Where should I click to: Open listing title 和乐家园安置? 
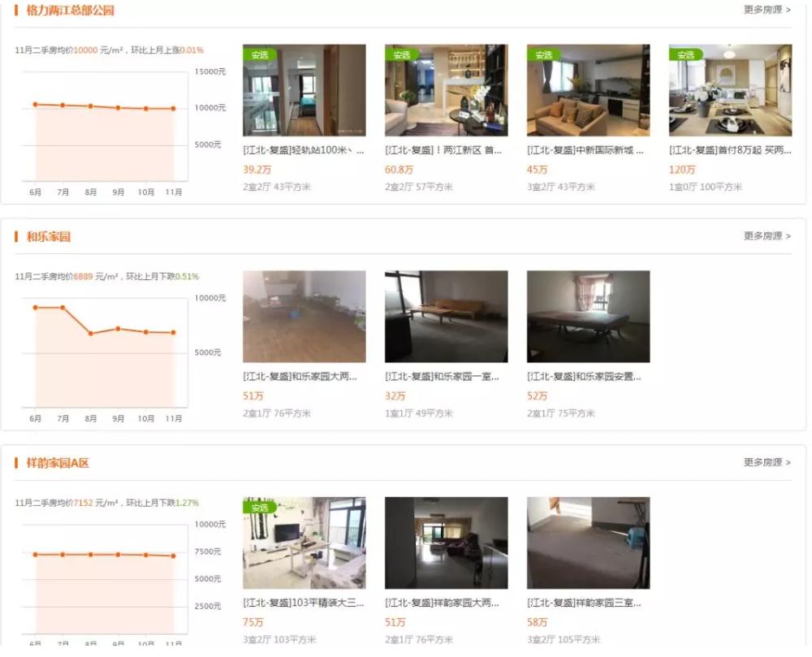tap(584, 376)
